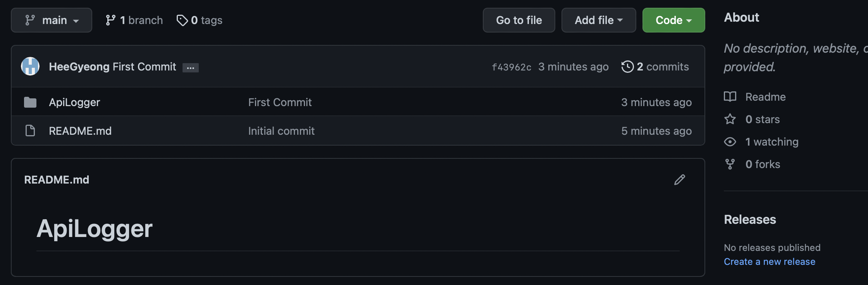Expand commit message ellipsis button
868x285 pixels.
191,68
